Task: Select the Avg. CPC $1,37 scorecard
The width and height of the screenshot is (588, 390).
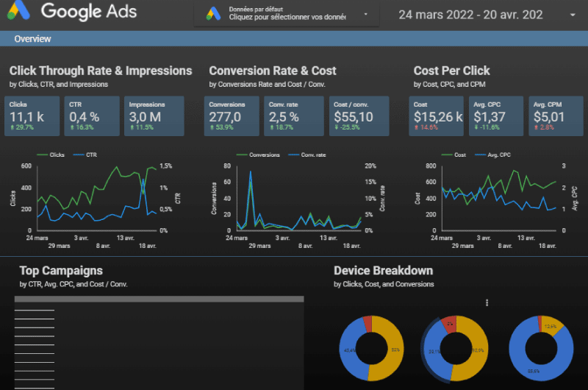Action: [x=495, y=116]
